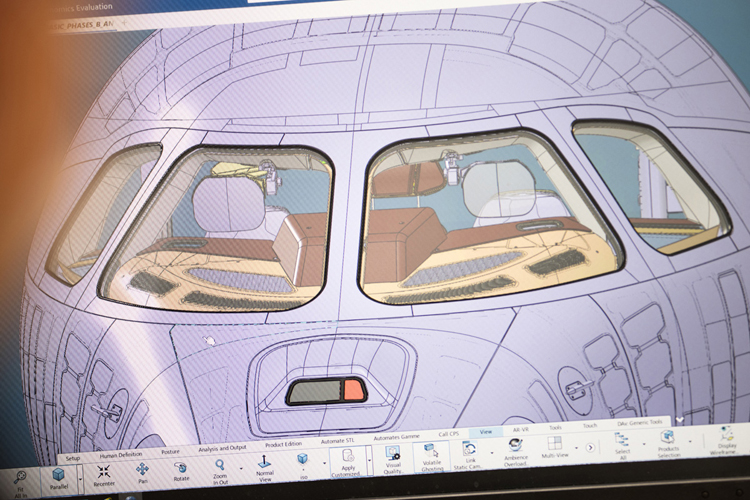Viewport: 750px width, 500px height.
Task: Select the Parallel projection cube icon
Action: [58, 474]
